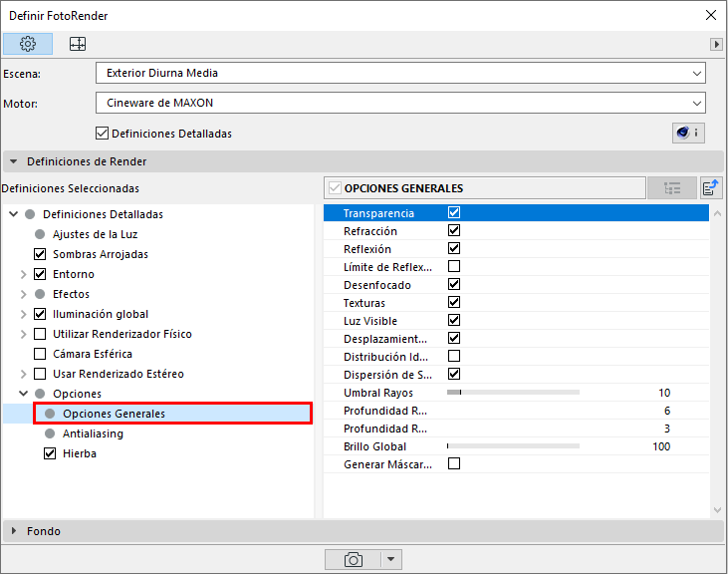This screenshot has width=728, height=574.
Task: Enable Utilizar Renderizador Físico checkbox
Action: pos(40,335)
